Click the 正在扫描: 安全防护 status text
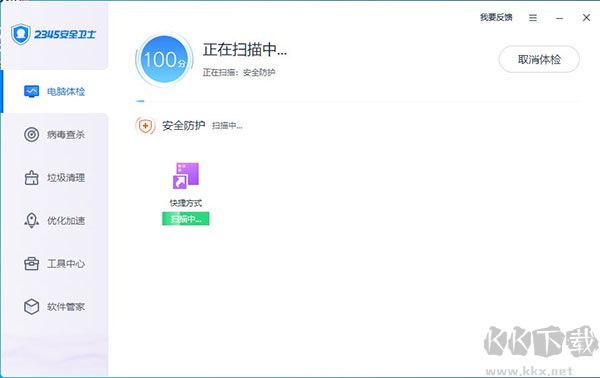The height and width of the screenshot is (378, 600). pyautogui.click(x=239, y=72)
